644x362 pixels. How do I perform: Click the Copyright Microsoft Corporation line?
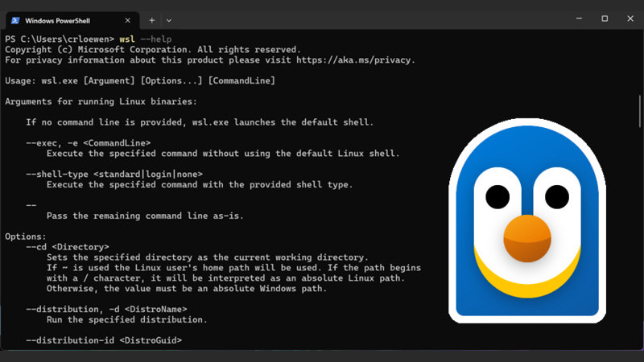153,50
